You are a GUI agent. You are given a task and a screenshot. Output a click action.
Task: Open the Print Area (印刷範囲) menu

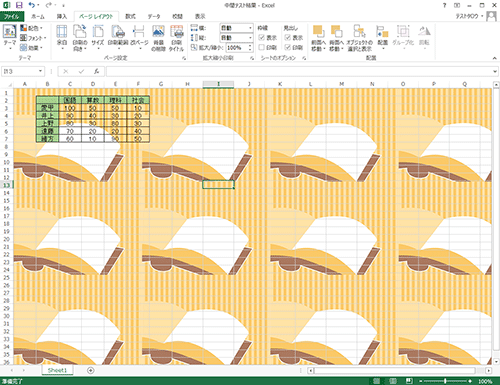pyautogui.click(x=118, y=37)
